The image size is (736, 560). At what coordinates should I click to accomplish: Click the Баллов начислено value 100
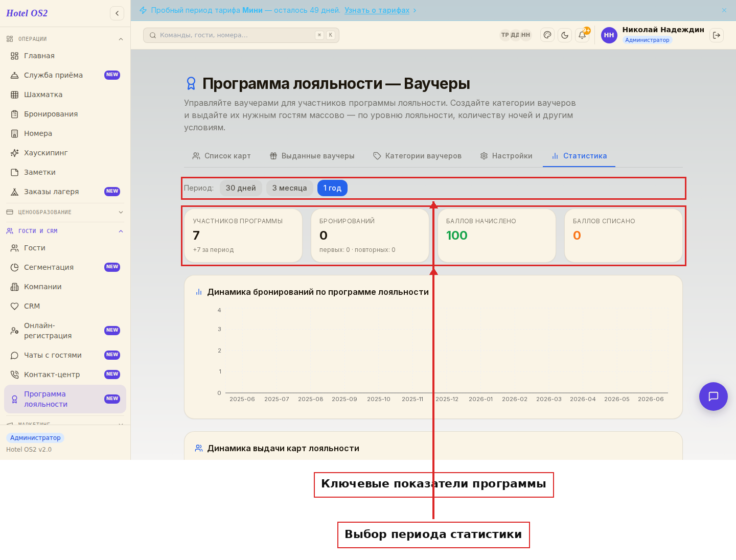tap(457, 236)
